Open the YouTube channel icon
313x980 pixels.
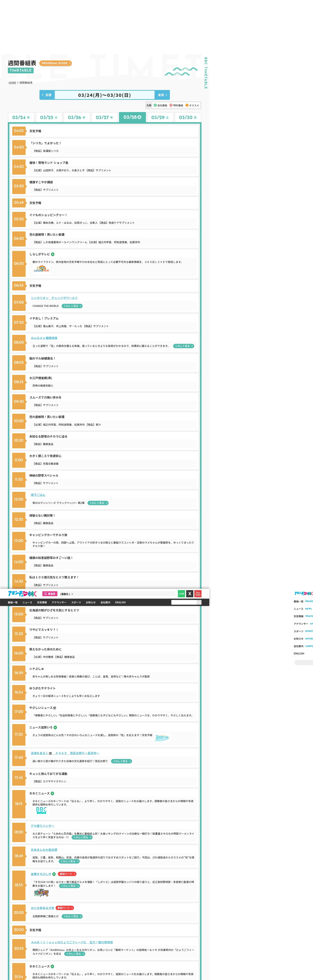coord(198,594)
